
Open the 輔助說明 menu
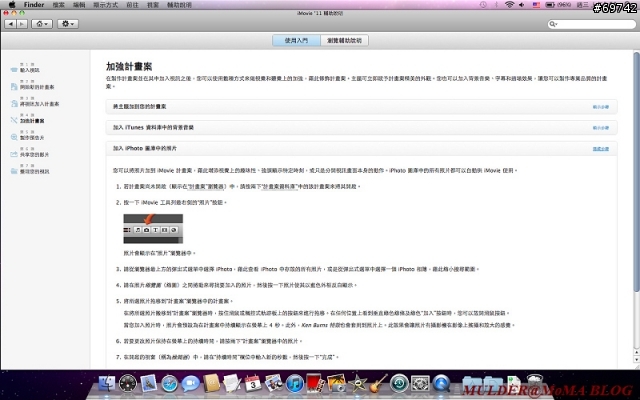click(x=179, y=5)
